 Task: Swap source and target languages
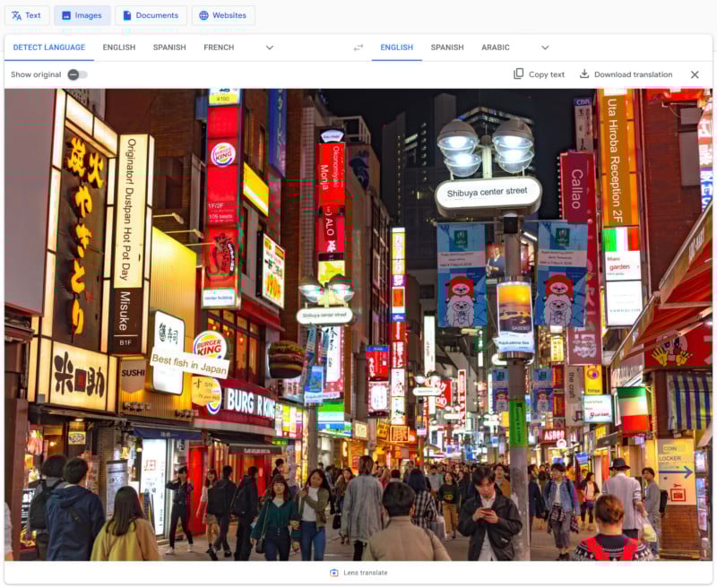358,48
